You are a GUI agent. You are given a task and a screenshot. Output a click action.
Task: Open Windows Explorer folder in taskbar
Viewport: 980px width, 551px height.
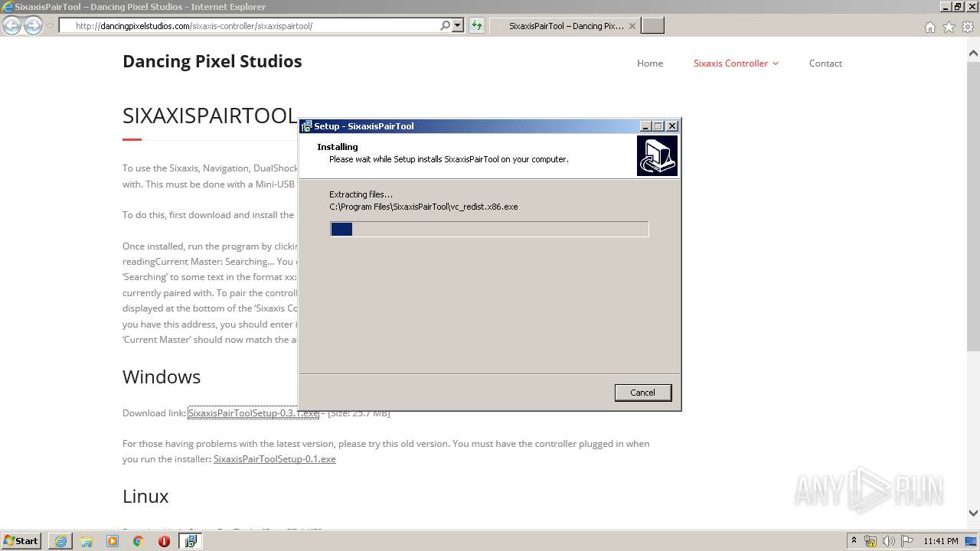pyautogui.click(x=87, y=541)
